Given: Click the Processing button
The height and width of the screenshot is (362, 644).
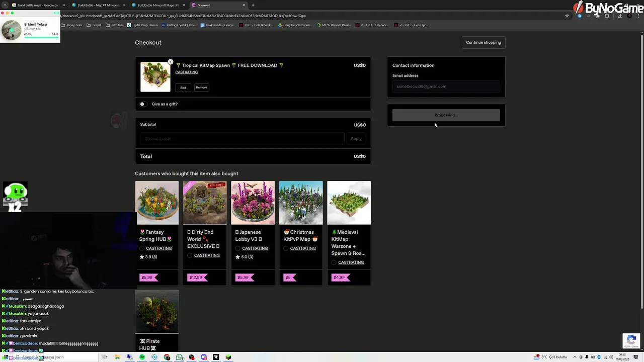Looking at the screenshot, I should click(446, 115).
